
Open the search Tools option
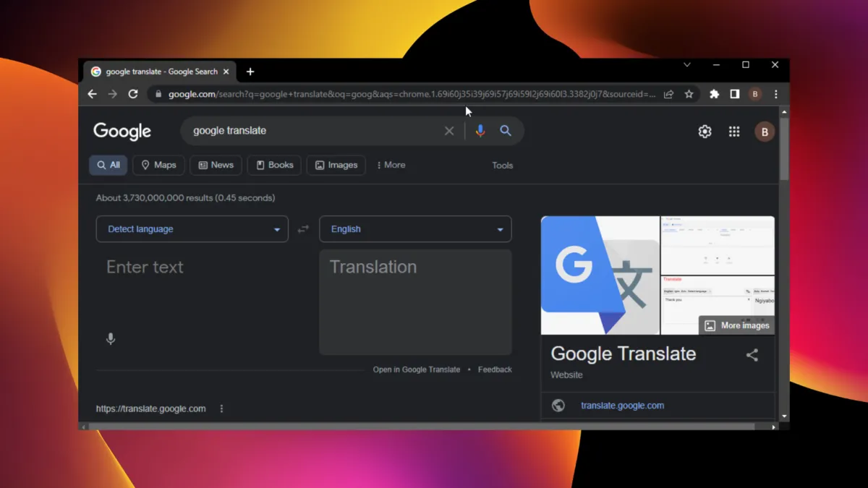[502, 166]
